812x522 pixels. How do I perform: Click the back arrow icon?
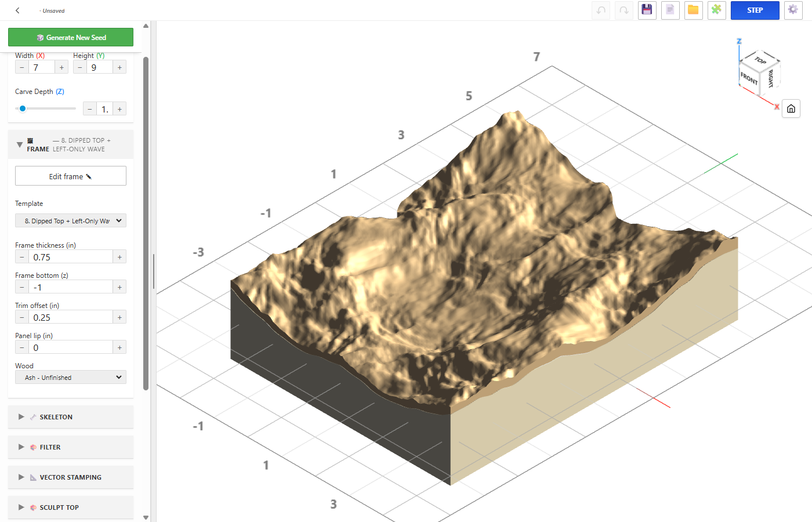(x=17, y=10)
